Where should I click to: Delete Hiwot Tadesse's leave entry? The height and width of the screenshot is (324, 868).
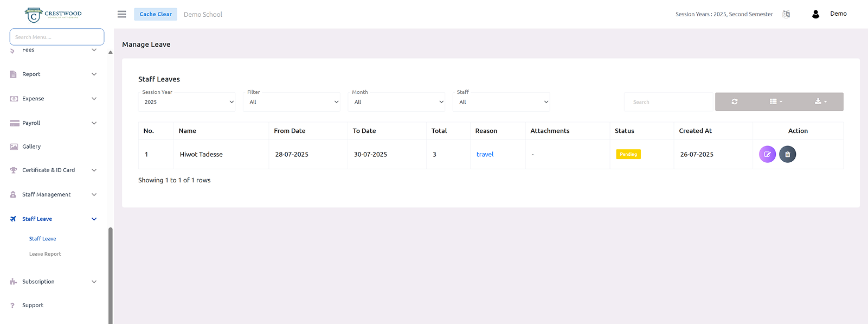787,155
